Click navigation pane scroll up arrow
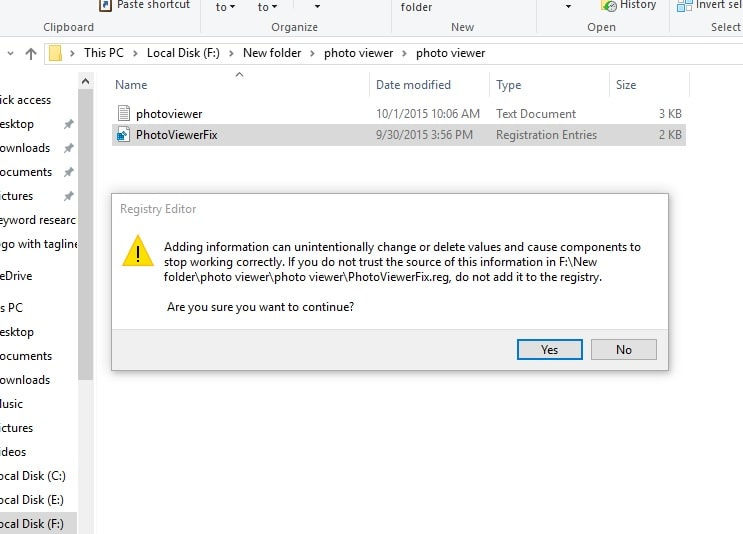The width and height of the screenshot is (743, 534). tap(85, 81)
